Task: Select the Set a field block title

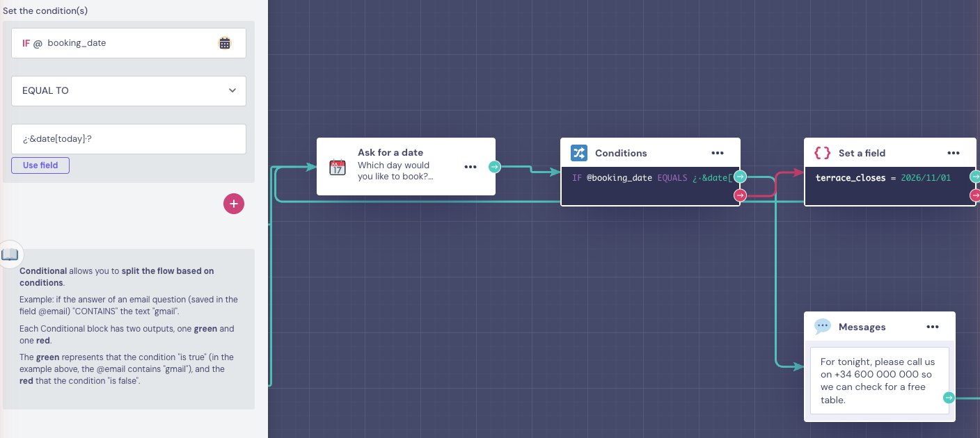Action: tap(862, 153)
